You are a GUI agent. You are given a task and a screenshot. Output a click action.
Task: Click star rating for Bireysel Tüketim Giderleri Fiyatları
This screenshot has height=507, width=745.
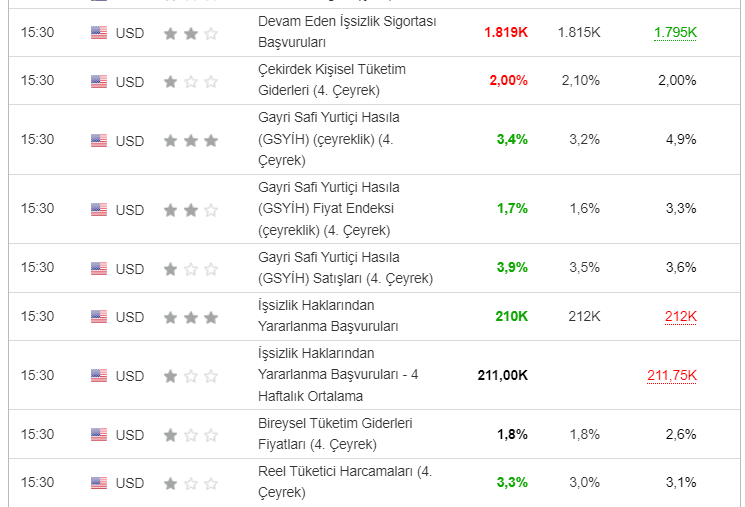(x=190, y=435)
